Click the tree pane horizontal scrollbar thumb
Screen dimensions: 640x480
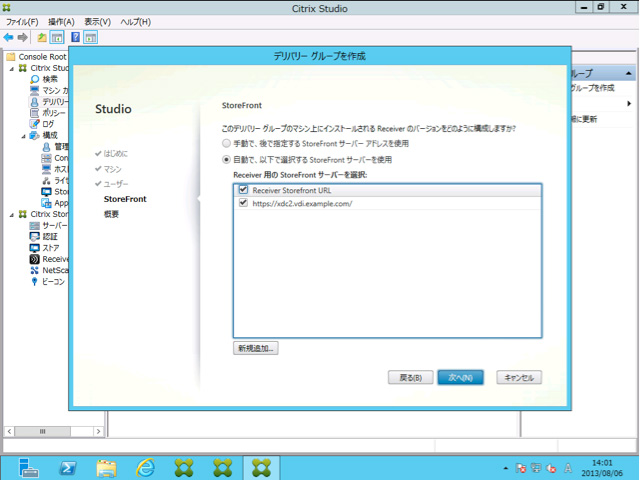coord(42,431)
